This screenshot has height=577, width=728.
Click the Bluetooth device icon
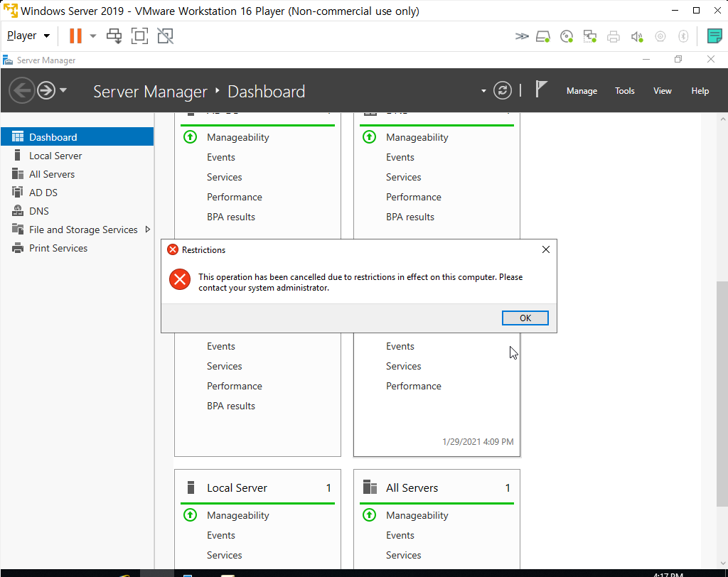click(x=683, y=36)
